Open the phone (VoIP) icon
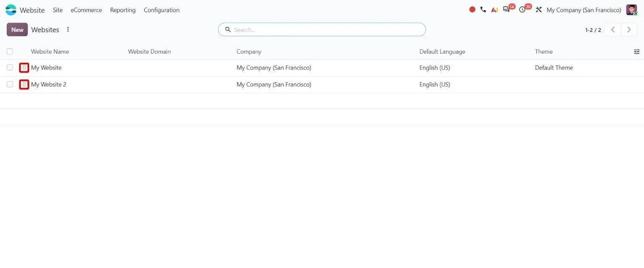Viewport: 644px width, 268px height. tap(483, 10)
